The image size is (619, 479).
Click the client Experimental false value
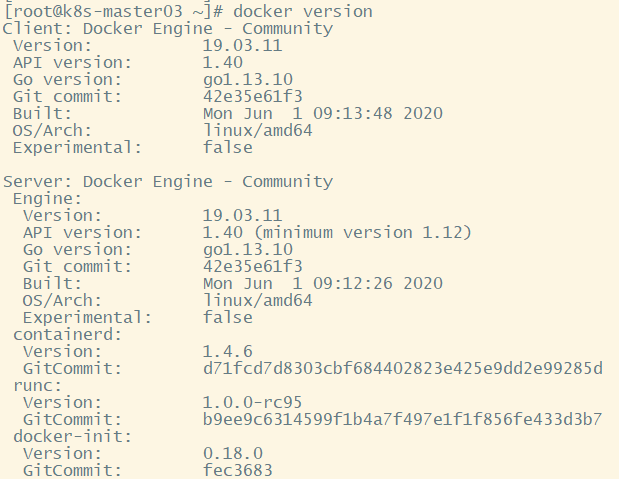click(x=228, y=147)
